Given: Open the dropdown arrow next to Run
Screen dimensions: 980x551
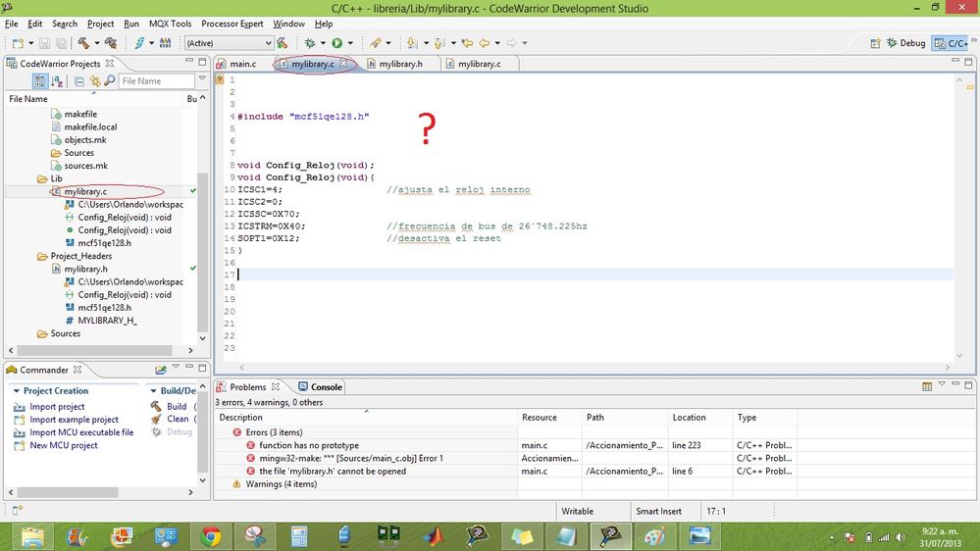Looking at the screenshot, I should click(x=350, y=43).
